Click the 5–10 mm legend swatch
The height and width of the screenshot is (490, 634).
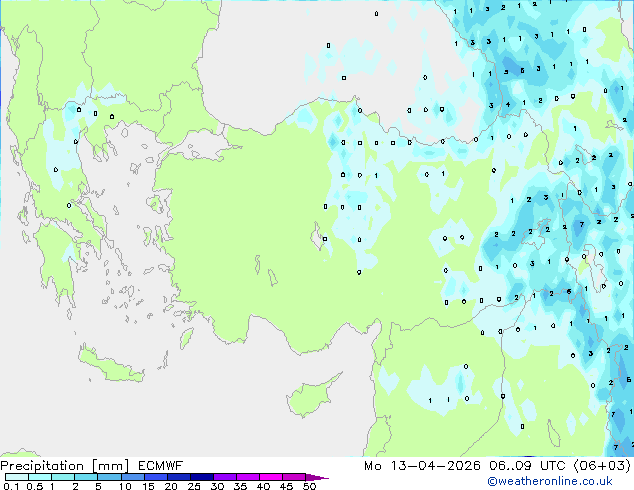click(109, 477)
